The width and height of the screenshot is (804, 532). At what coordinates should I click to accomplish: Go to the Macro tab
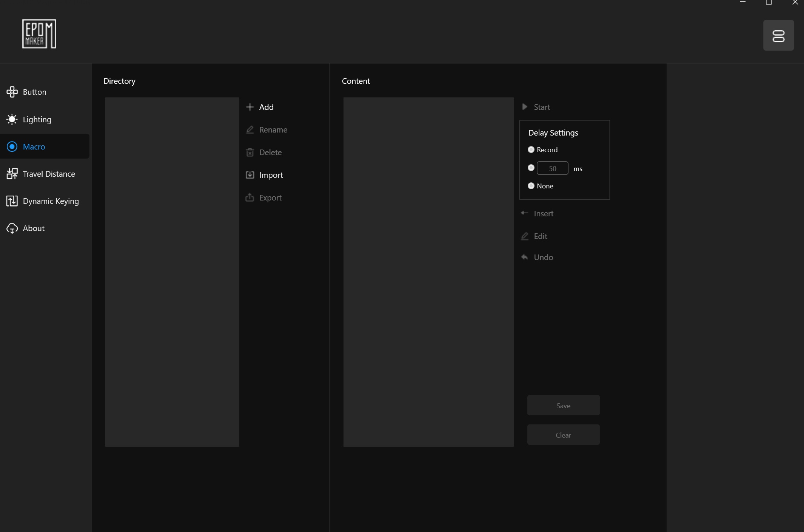(x=45, y=146)
